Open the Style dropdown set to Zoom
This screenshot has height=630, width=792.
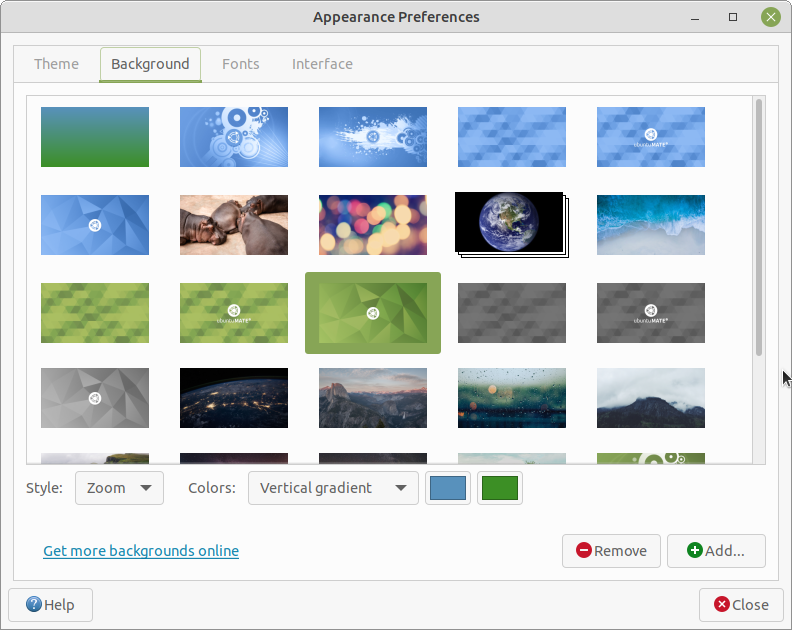119,488
